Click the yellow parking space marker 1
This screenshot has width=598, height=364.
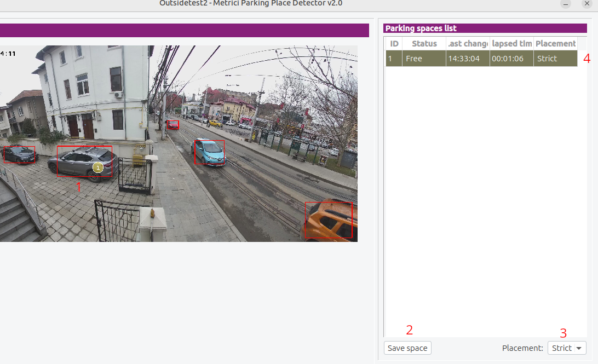[98, 167]
